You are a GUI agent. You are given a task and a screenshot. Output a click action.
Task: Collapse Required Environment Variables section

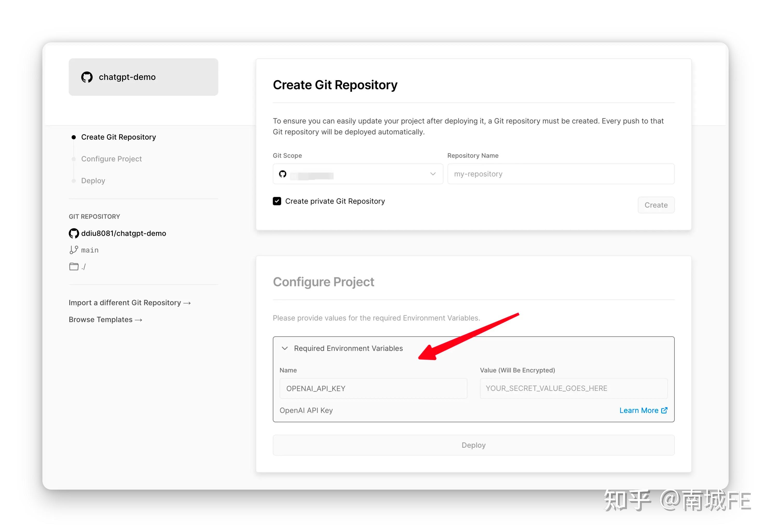click(284, 348)
